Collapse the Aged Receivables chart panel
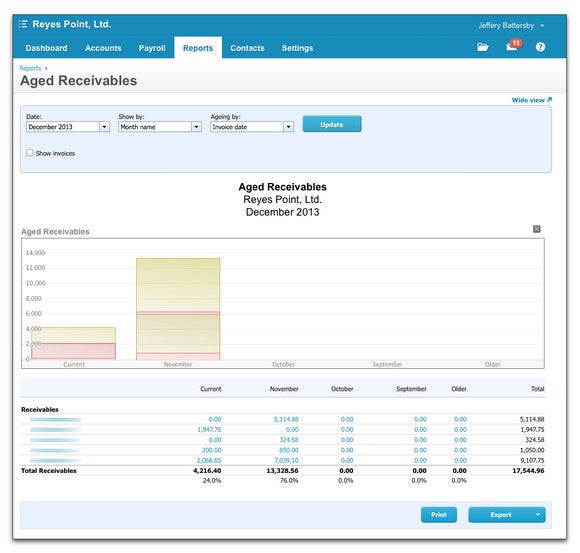The width and height of the screenshot is (580, 553). (536, 229)
